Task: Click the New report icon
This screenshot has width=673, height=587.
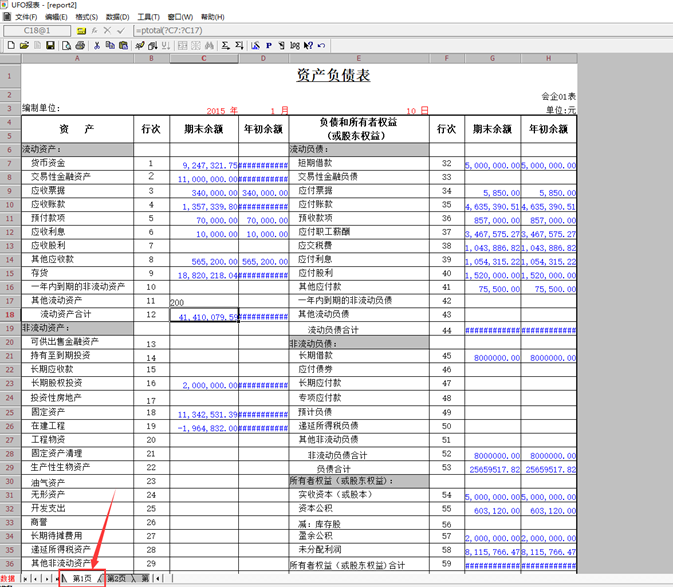Action: 11,45
